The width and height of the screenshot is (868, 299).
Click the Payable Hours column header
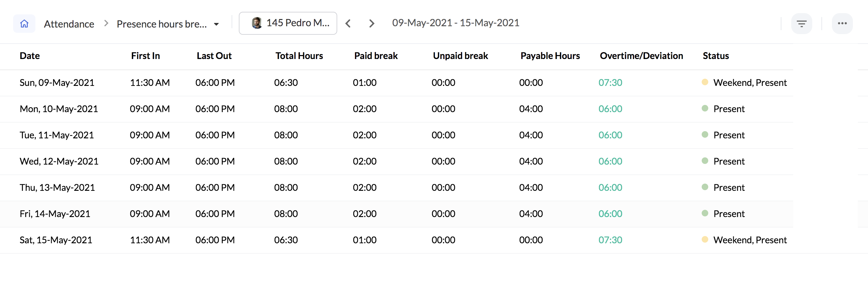coord(549,56)
